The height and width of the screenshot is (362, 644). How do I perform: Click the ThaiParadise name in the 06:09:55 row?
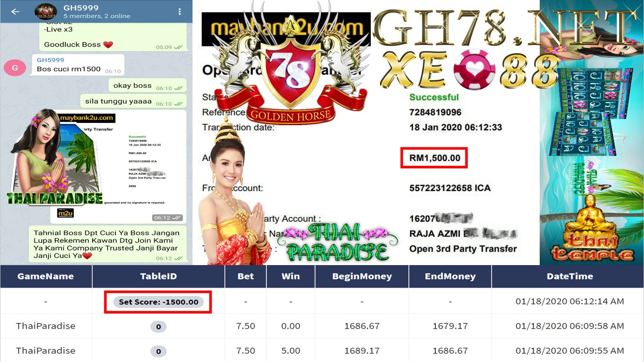pos(46,351)
